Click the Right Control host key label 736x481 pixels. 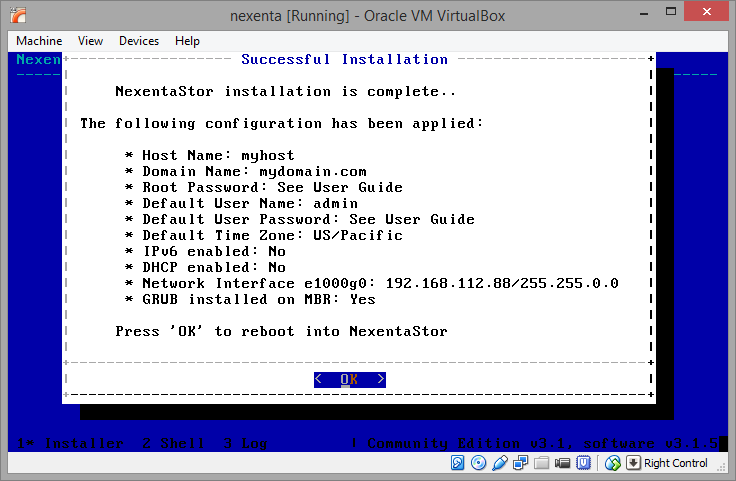[x=675, y=463]
